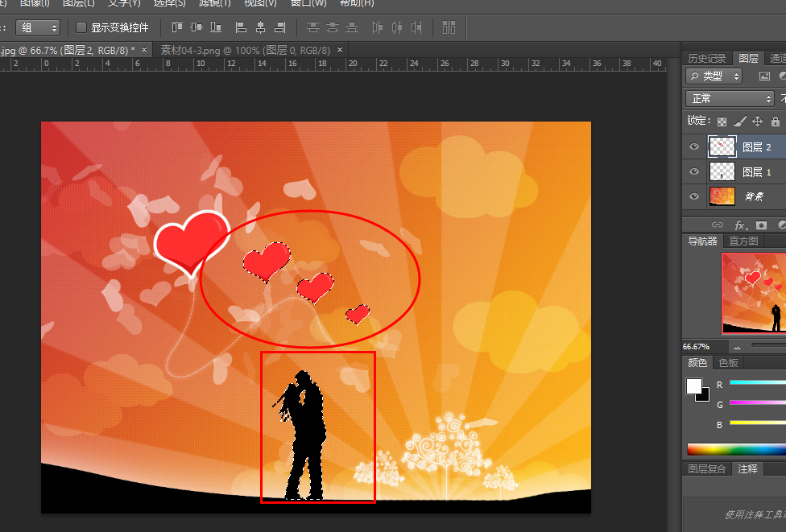Image resolution: width=786 pixels, height=532 pixels.
Task: Distribute vertical centers of layers
Action: [x=333, y=27]
